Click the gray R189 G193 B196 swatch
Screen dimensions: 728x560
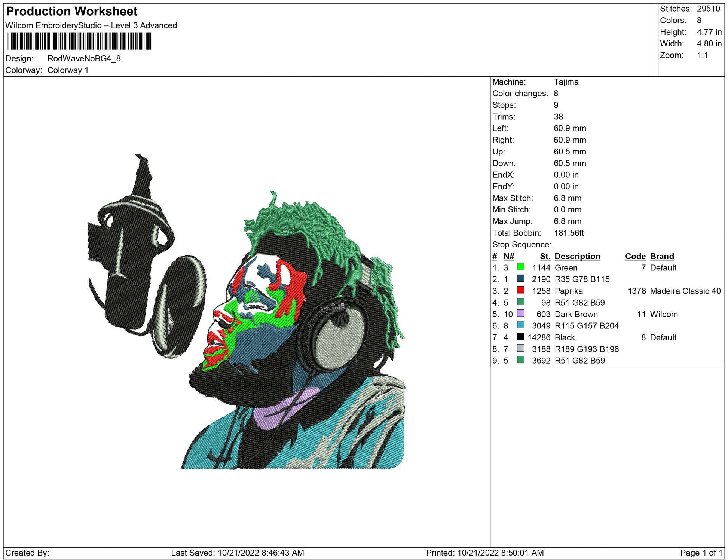coord(520,348)
